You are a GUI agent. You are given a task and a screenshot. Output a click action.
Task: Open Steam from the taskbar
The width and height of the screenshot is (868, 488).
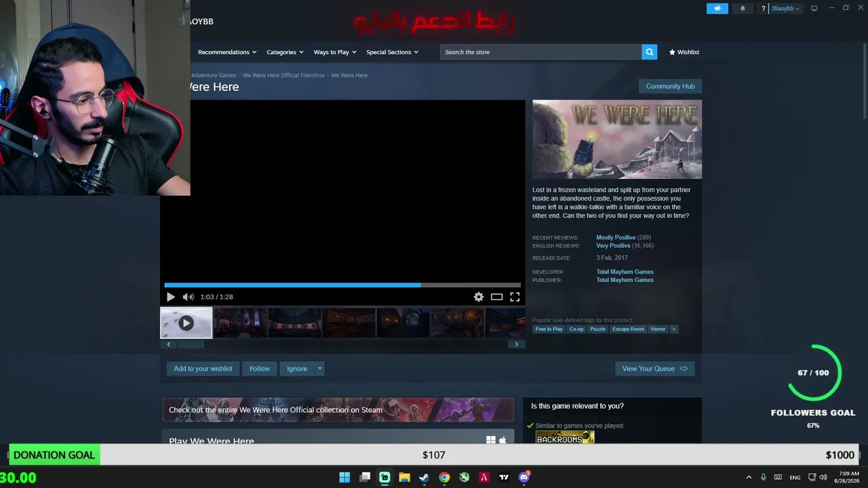coord(425,477)
